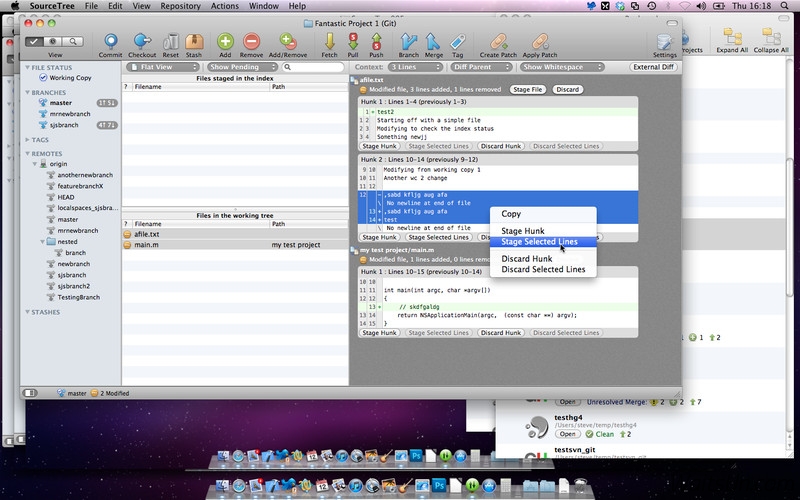800x500 pixels.
Task: Choose Stage Selected Lines from context menu
Action: (538, 242)
